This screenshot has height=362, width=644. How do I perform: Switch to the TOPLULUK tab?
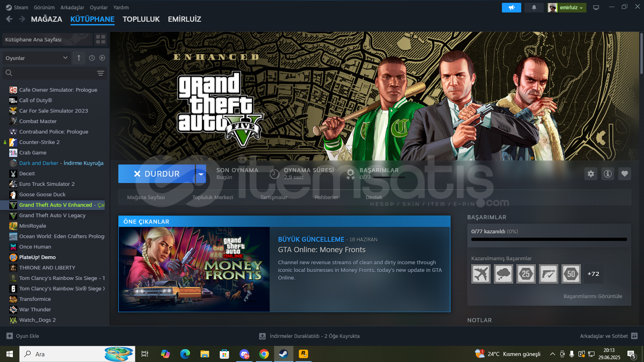click(141, 19)
